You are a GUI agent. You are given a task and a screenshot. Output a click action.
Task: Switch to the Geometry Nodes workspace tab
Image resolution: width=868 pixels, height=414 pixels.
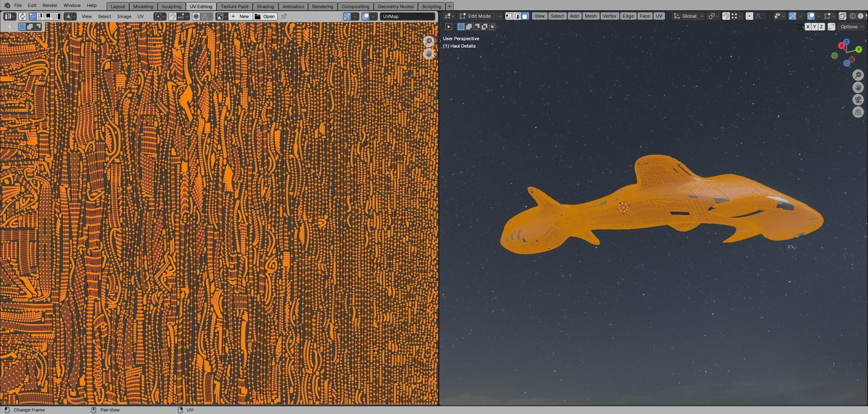(395, 7)
